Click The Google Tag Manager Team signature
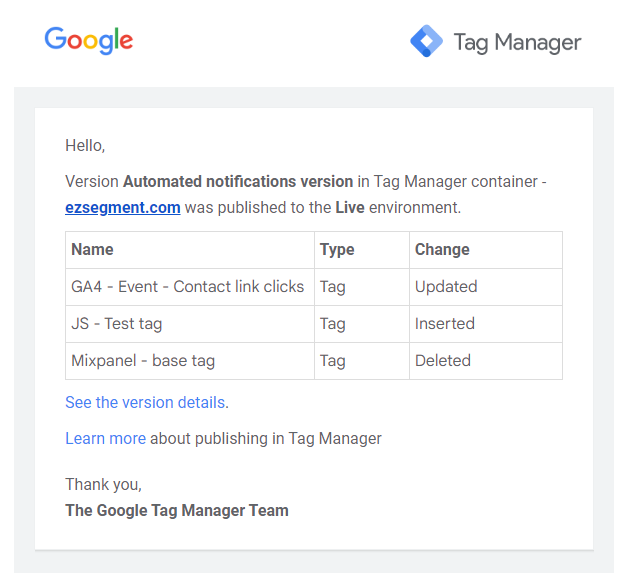 pos(177,511)
